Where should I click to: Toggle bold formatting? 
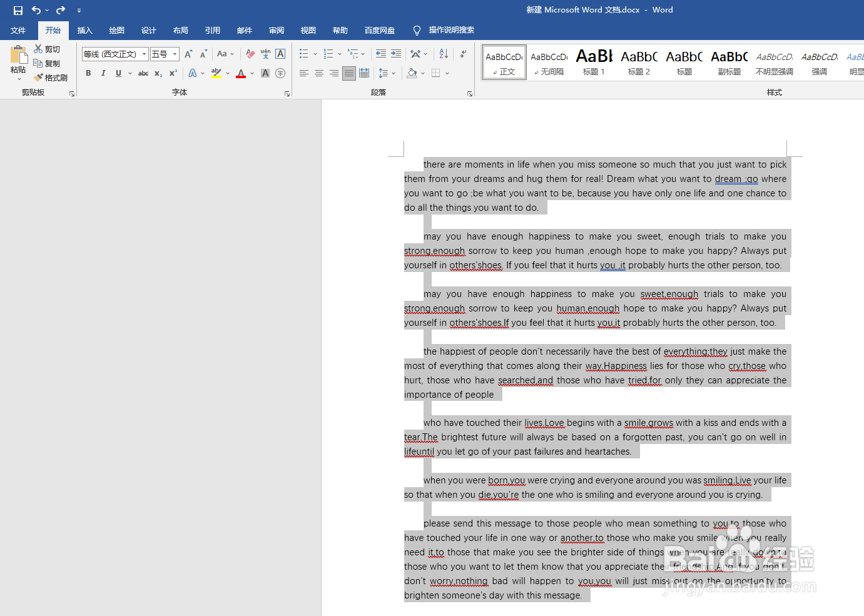pyautogui.click(x=88, y=73)
